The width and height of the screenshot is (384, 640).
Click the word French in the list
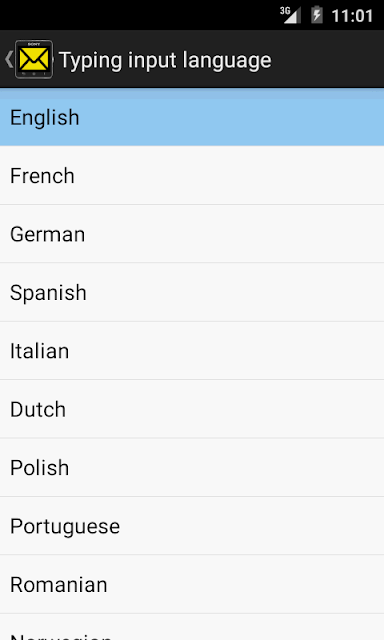click(x=42, y=176)
